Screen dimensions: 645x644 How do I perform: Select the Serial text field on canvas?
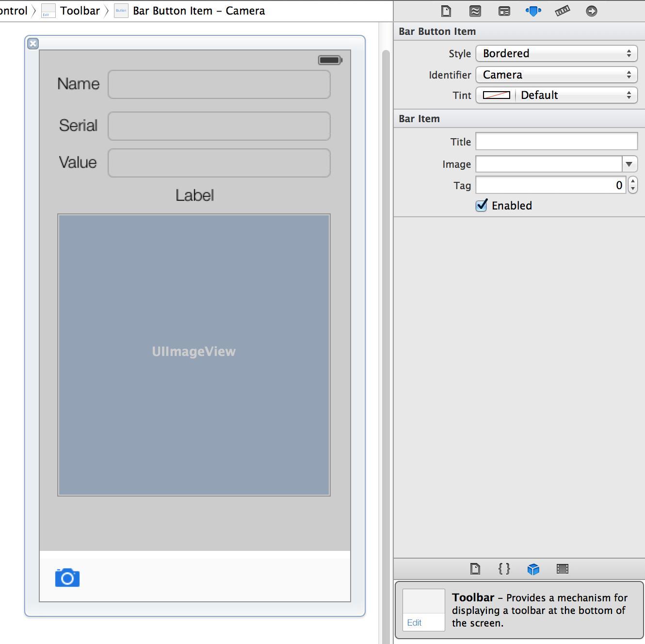(x=219, y=126)
